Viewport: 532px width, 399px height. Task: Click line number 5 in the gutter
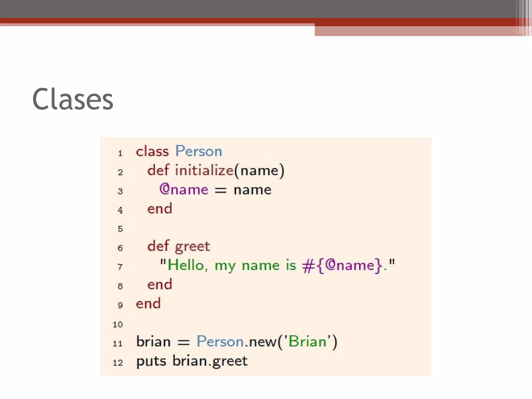(x=120, y=229)
